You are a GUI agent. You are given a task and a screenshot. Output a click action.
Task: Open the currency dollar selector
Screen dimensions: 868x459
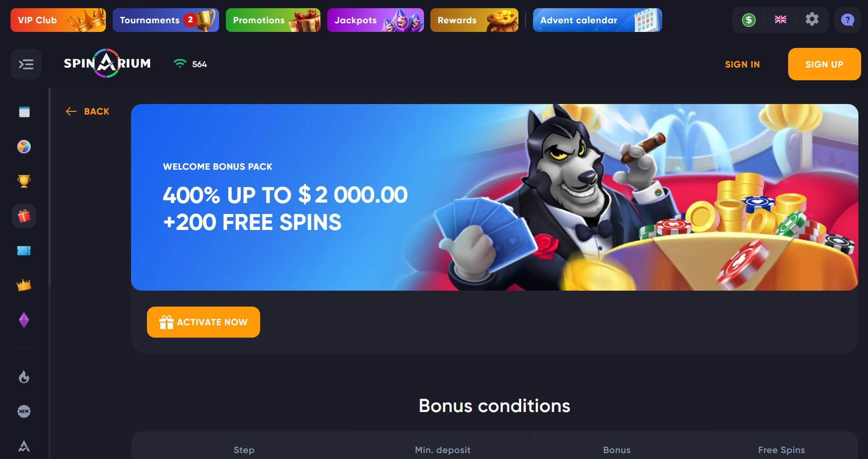[748, 20]
